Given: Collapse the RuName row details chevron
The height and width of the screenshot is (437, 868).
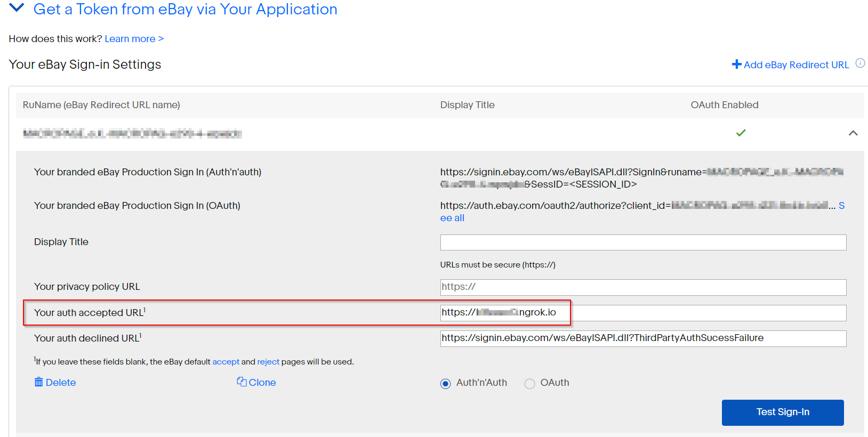Looking at the screenshot, I should coord(853,133).
